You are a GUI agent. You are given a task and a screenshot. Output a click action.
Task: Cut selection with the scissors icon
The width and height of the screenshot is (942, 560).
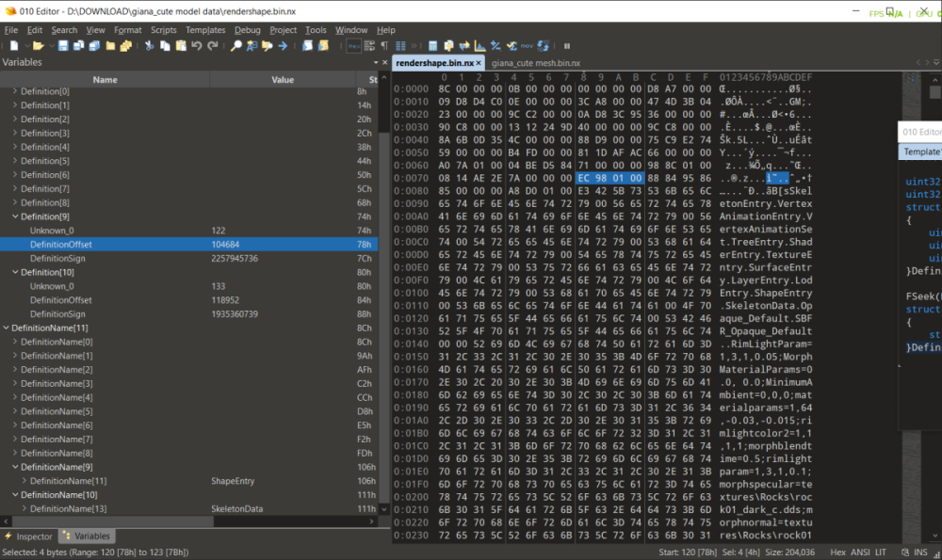(x=150, y=46)
